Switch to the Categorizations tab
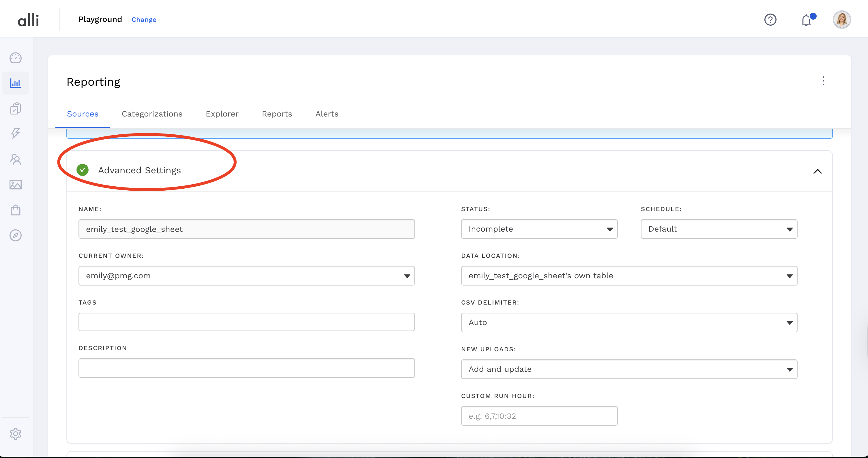This screenshot has height=458, width=868. coord(152,114)
